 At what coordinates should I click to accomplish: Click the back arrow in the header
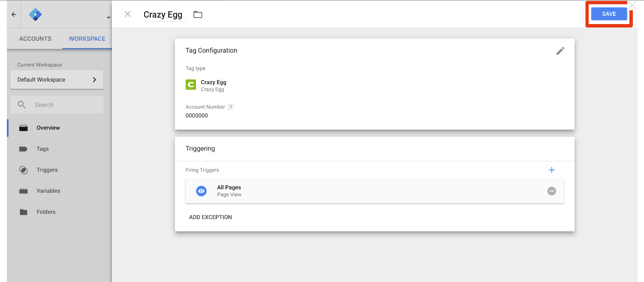(x=14, y=15)
